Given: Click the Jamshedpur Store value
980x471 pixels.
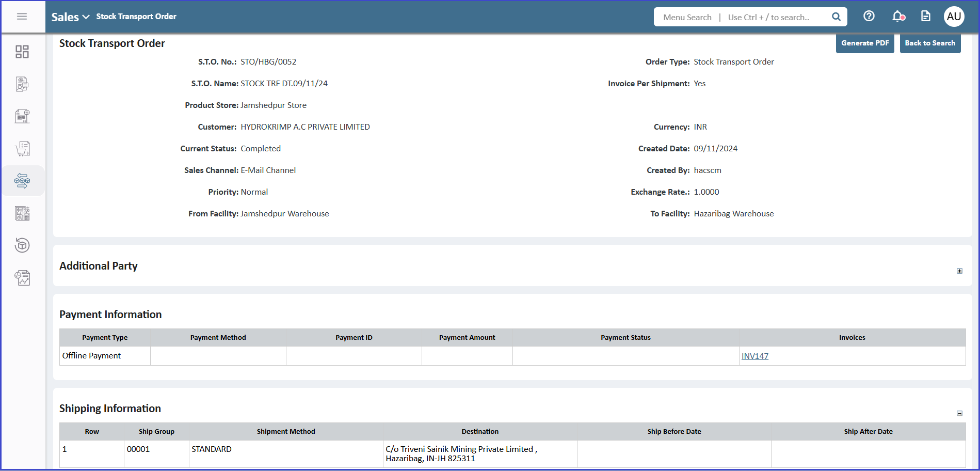Looking at the screenshot, I should tap(274, 105).
